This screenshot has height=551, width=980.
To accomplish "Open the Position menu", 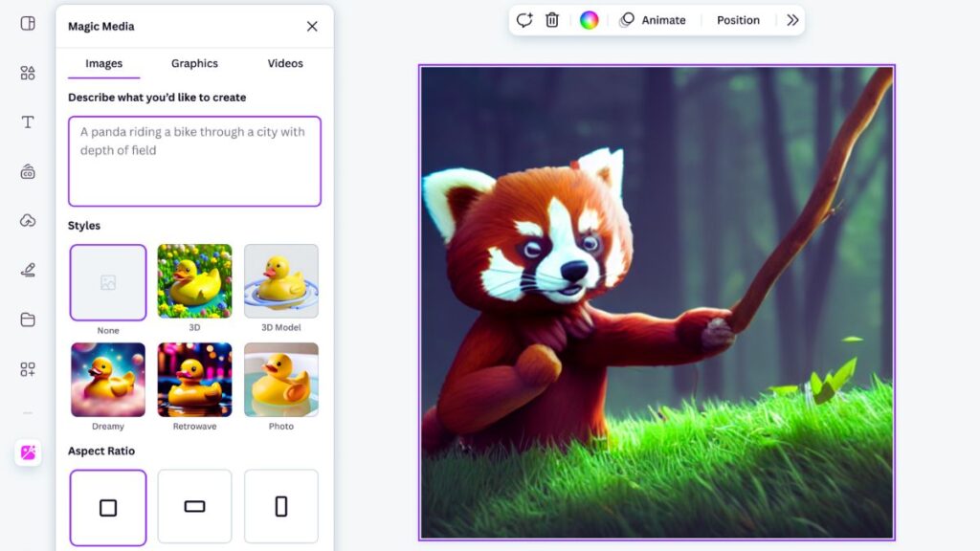I will (x=737, y=19).
